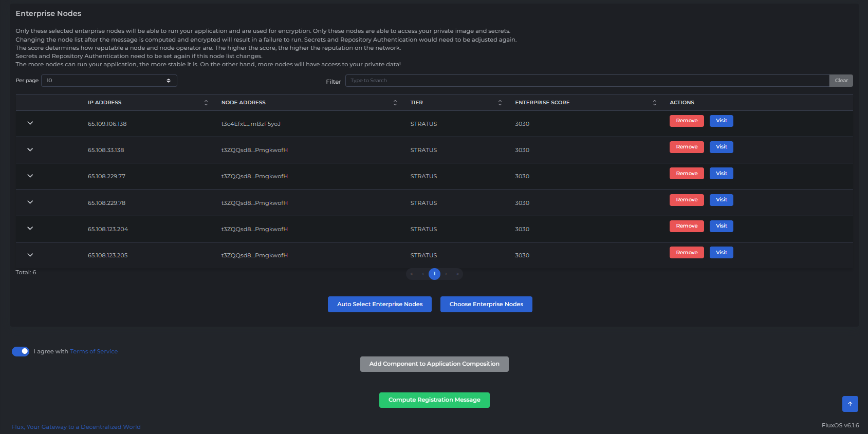868x434 pixels.
Task: Open the Per page dropdown
Action: coord(109,81)
